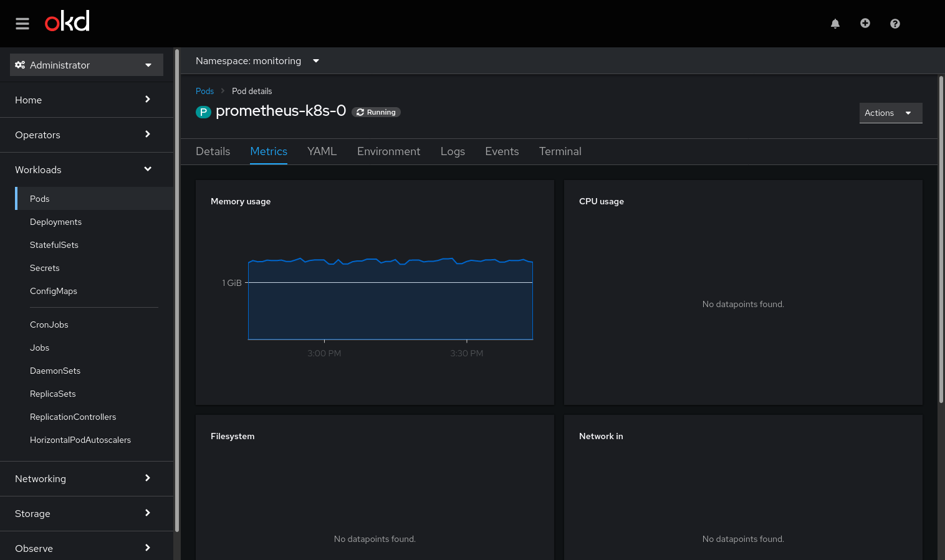Open the Namespace: monitoring dropdown
The height and width of the screenshot is (560, 945).
pos(257,61)
